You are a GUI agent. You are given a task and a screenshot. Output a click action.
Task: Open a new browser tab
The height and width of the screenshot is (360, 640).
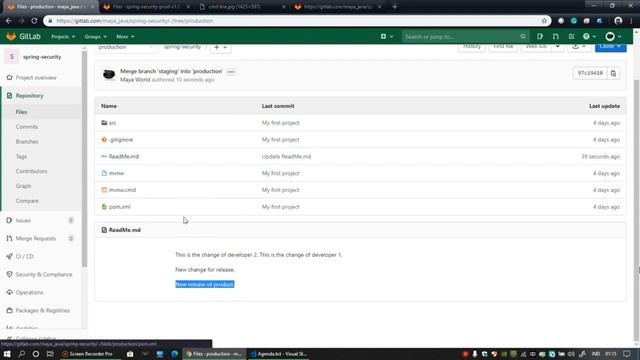pos(394,7)
